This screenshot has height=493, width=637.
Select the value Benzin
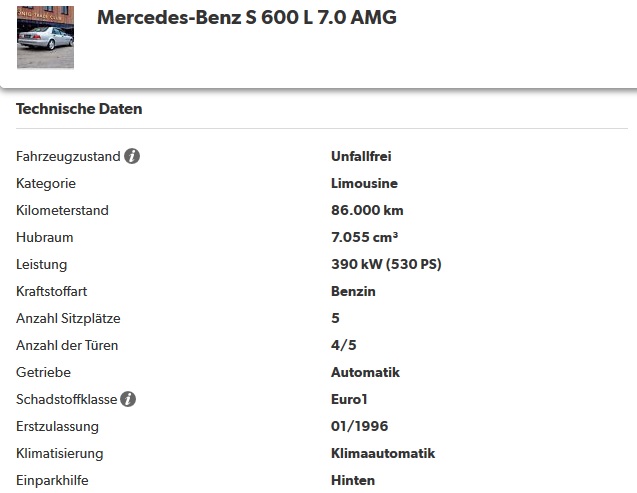[x=353, y=291]
